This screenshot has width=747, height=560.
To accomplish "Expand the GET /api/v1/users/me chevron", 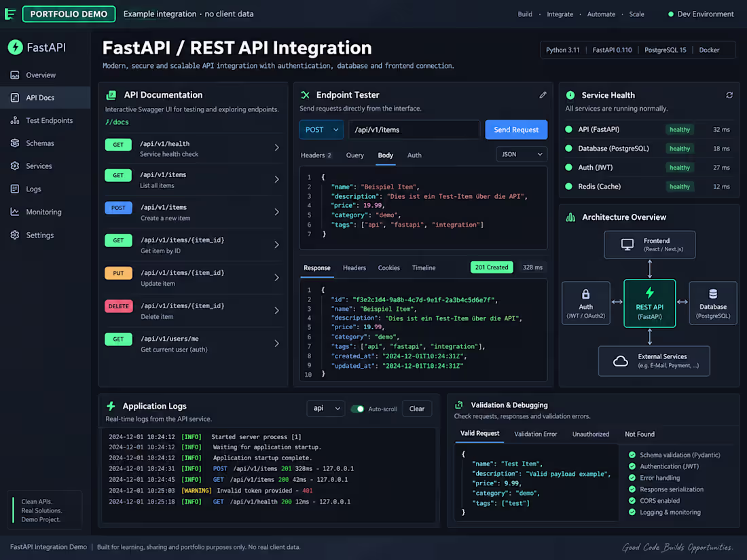I will 277,343.
